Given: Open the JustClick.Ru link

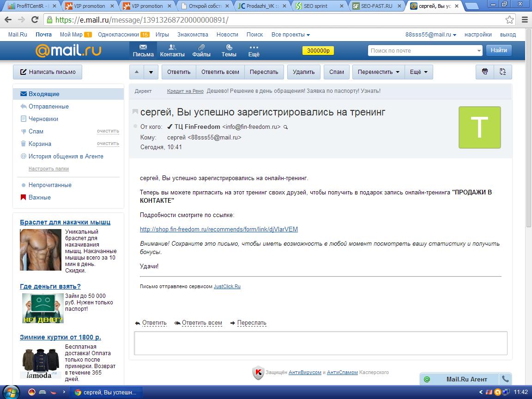Looking at the screenshot, I should pyautogui.click(x=227, y=286).
